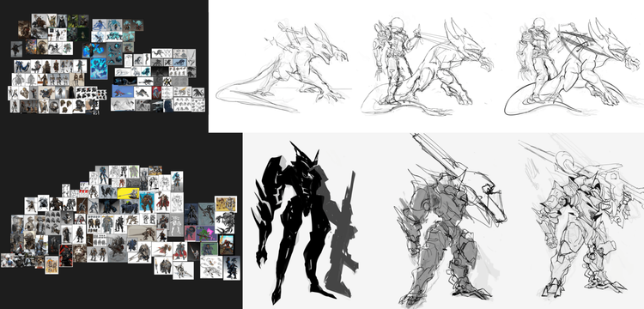Viewport: 644px width, 309px height.
Task: Click the cleanest rider-and-dragon line drawing
Action: pos(573,67)
